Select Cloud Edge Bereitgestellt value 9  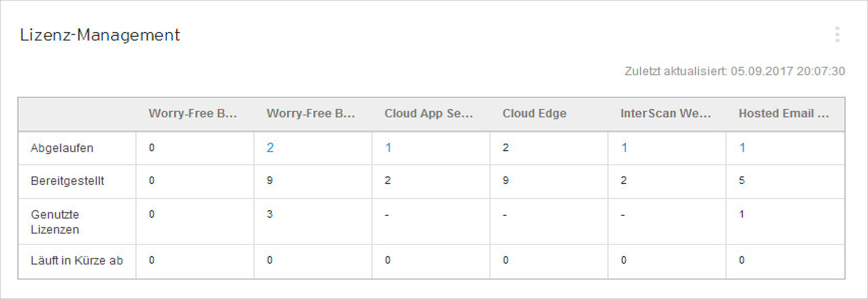pyautogui.click(x=506, y=180)
